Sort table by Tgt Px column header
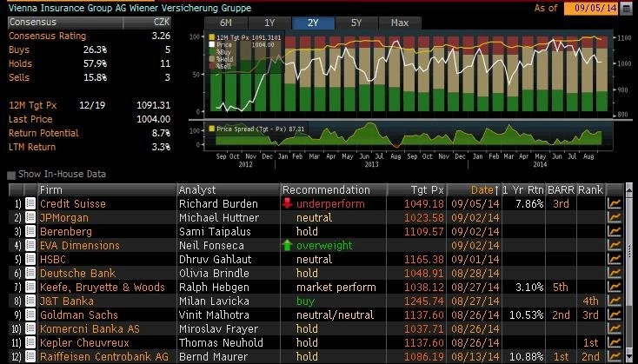The image size is (638, 364). 417,190
